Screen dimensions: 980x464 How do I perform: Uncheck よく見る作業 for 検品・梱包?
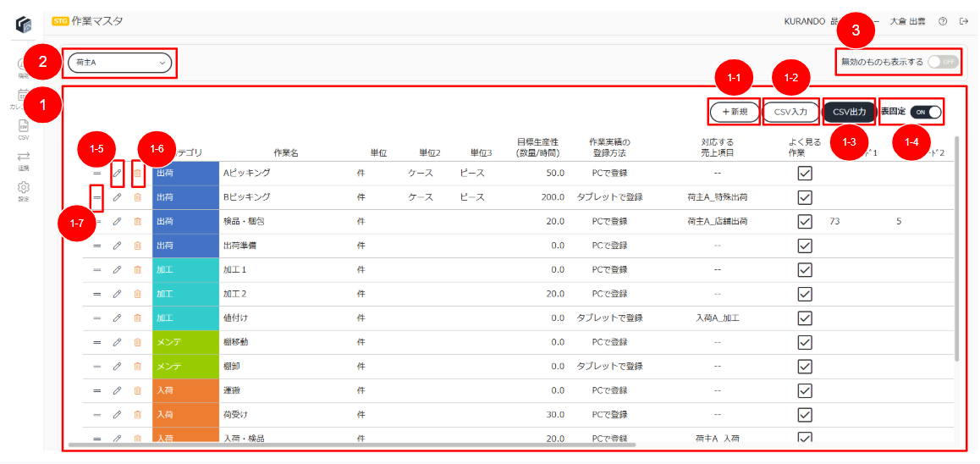click(805, 221)
